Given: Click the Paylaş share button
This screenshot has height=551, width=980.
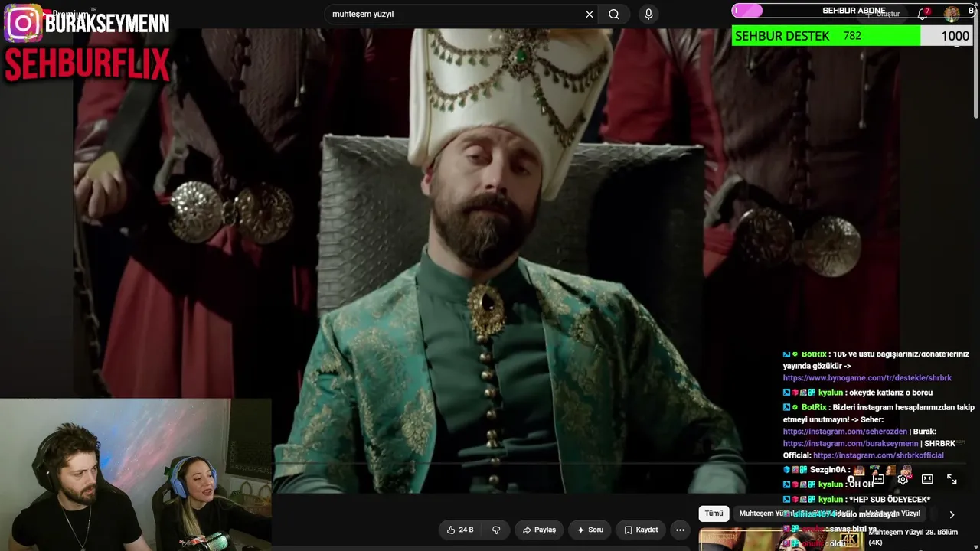Looking at the screenshot, I should tap(539, 530).
